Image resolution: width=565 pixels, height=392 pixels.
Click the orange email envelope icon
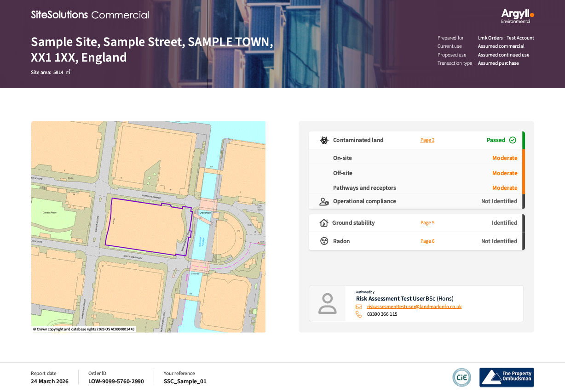(x=359, y=307)
